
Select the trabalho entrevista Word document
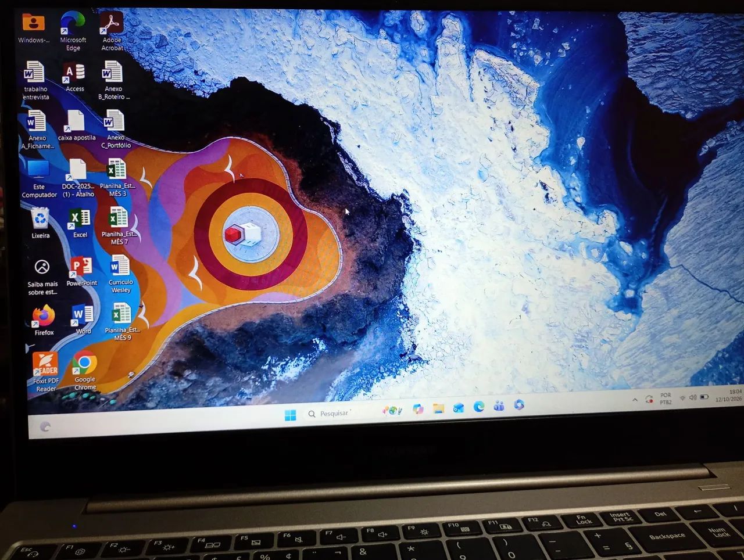coord(35,80)
